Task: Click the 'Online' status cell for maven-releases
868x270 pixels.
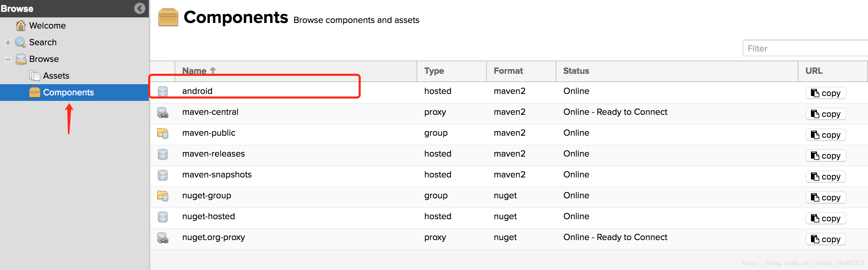Action: (x=576, y=154)
